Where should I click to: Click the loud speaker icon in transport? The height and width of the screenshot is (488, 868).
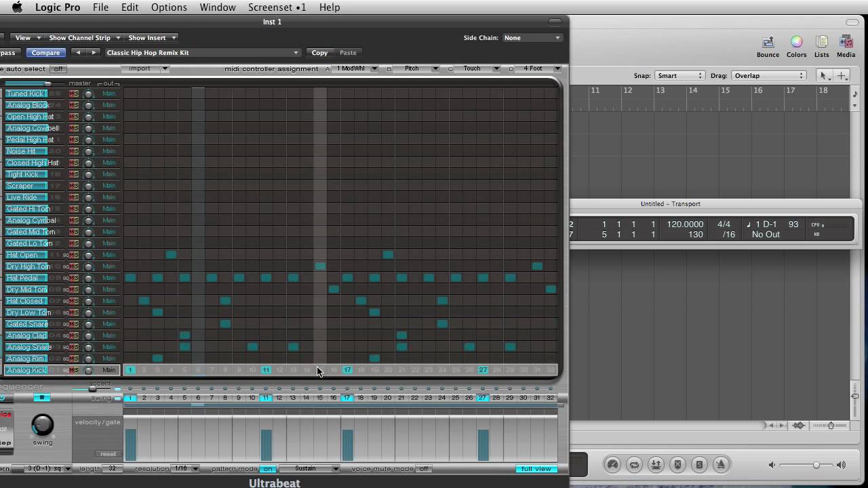(x=841, y=465)
